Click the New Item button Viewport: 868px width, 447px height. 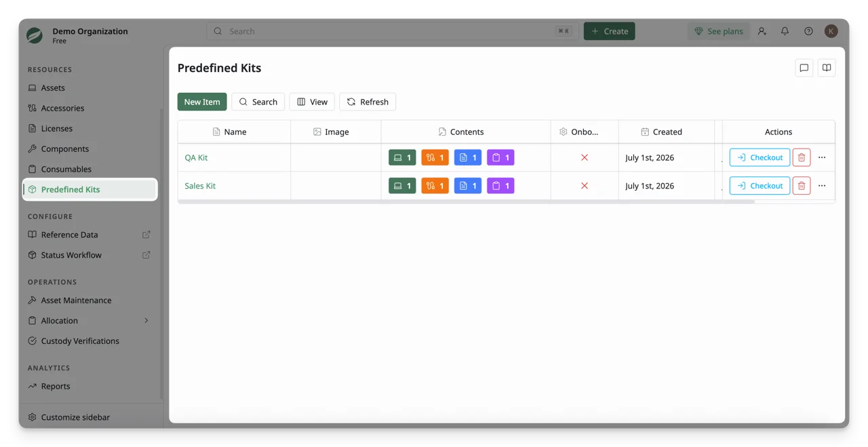pyautogui.click(x=202, y=102)
